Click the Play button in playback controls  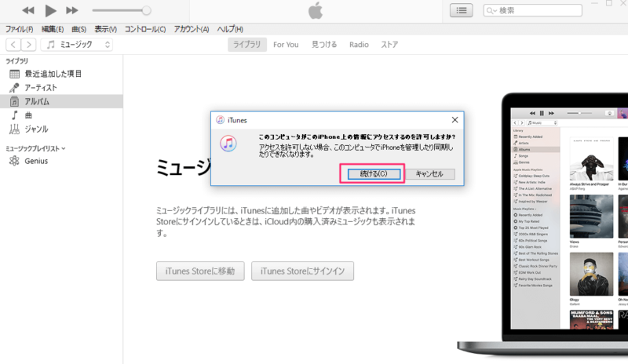click(x=51, y=11)
